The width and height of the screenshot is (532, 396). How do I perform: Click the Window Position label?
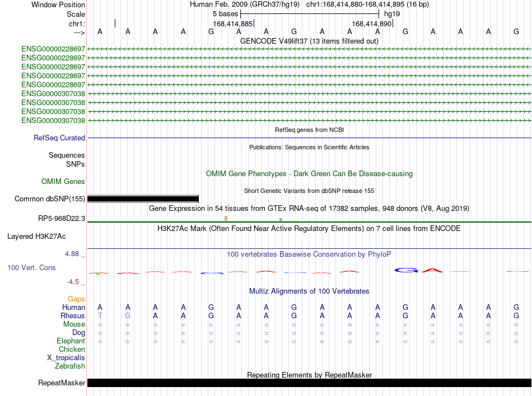(58, 4)
